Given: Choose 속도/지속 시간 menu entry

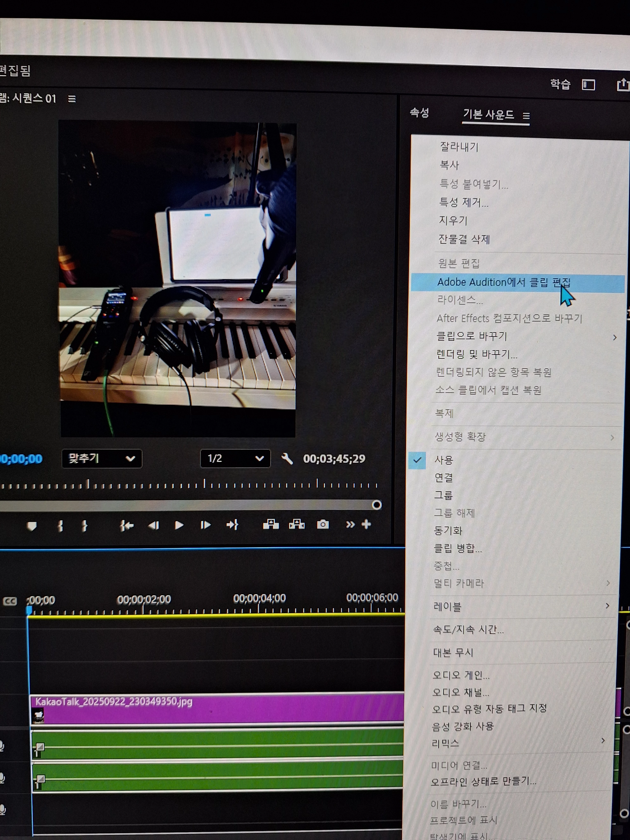Looking at the screenshot, I should (x=468, y=630).
